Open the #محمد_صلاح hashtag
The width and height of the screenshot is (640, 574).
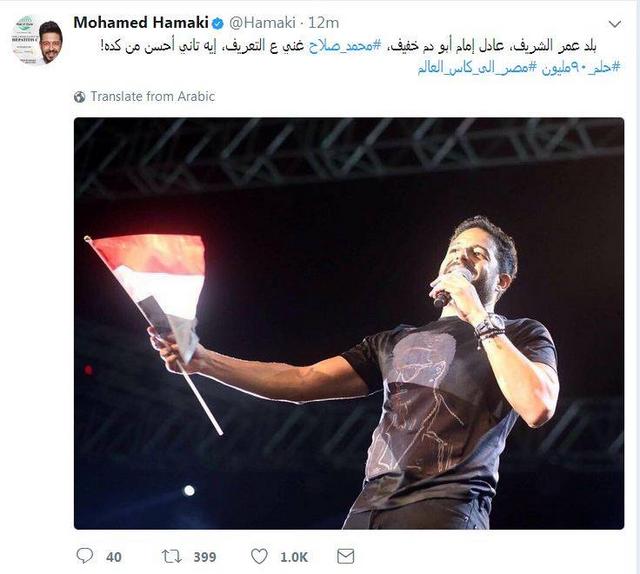[x=344, y=46]
